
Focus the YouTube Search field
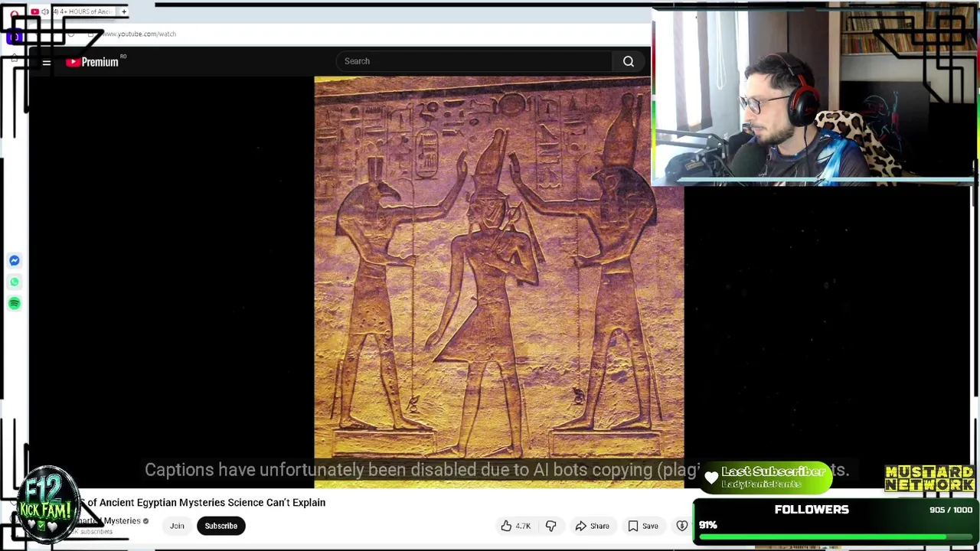(x=473, y=61)
